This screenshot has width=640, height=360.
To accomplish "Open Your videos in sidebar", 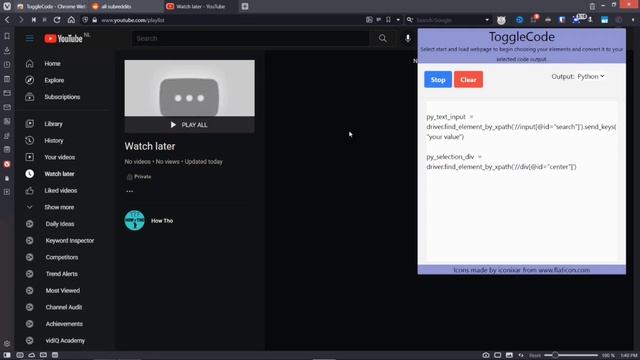I will (60, 157).
